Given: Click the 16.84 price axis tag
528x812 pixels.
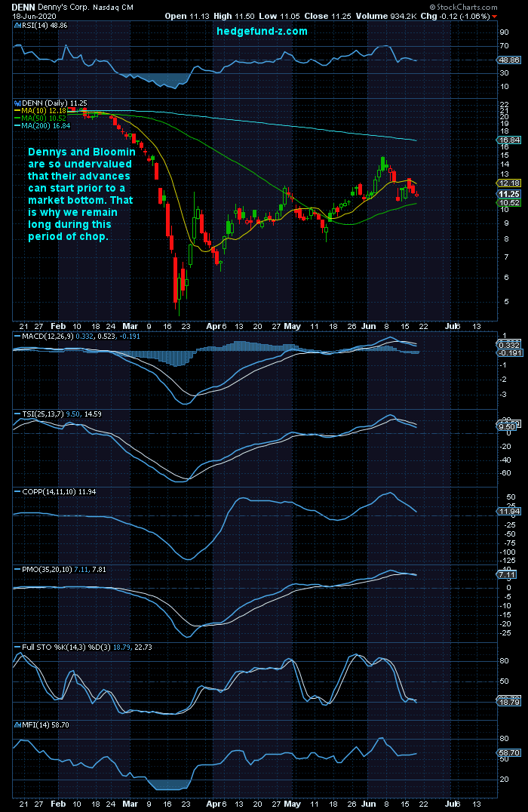Looking at the screenshot, I should 509,140.
